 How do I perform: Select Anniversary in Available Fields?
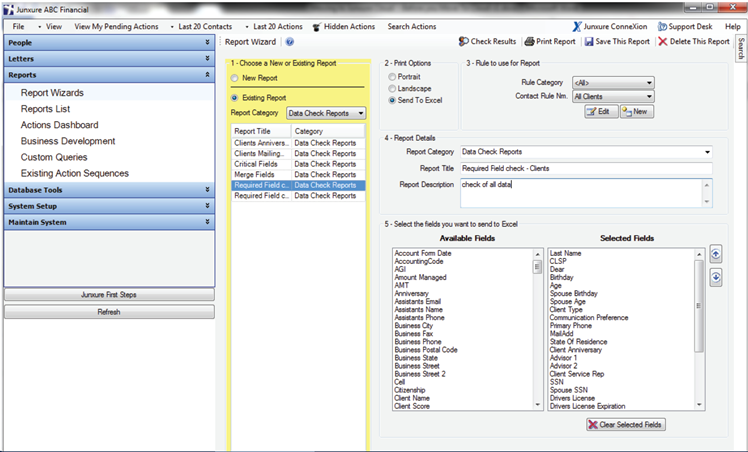coord(411,293)
